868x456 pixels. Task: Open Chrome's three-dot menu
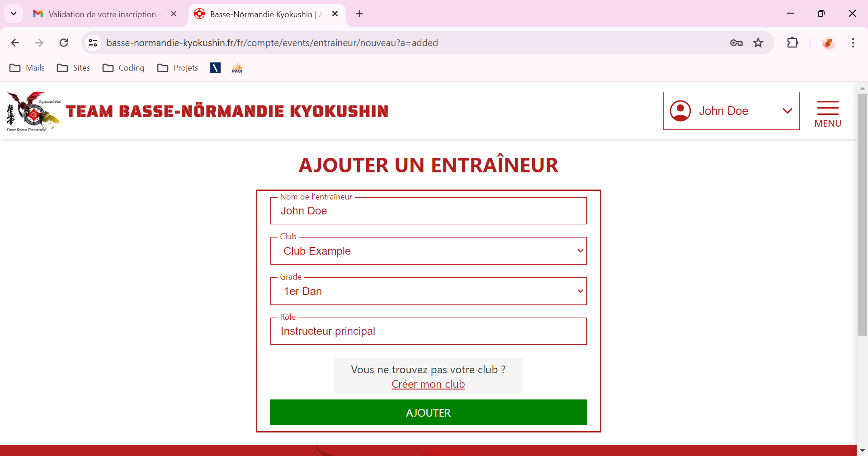pyautogui.click(x=853, y=43)
